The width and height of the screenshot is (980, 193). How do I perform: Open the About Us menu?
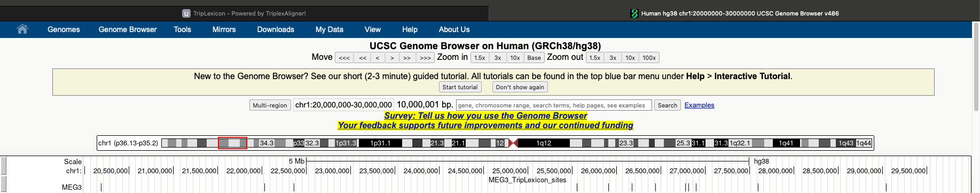click(454, 29)
